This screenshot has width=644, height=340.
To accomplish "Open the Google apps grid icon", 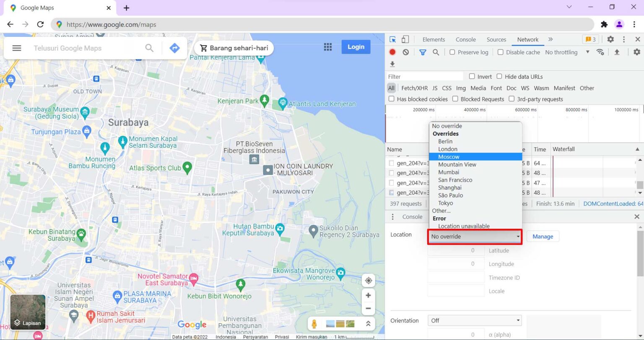I will (328, 47).
